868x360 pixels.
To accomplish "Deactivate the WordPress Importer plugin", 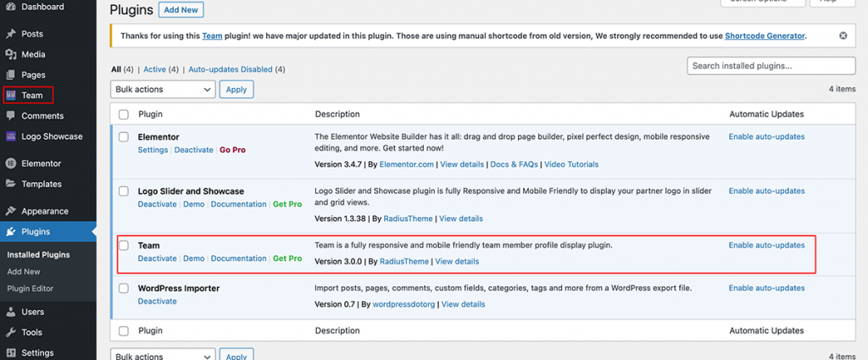I will point(157,302).
